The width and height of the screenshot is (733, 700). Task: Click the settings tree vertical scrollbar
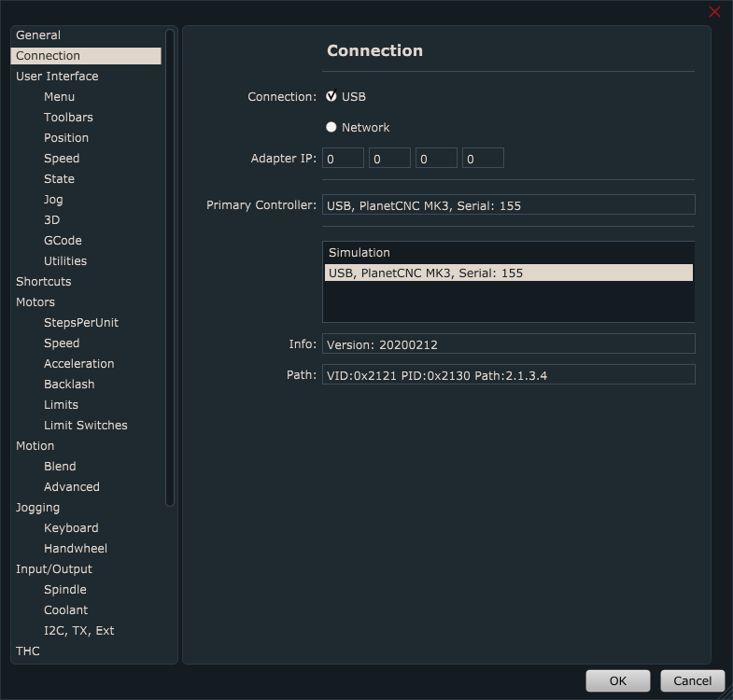(x=170, y=271)
